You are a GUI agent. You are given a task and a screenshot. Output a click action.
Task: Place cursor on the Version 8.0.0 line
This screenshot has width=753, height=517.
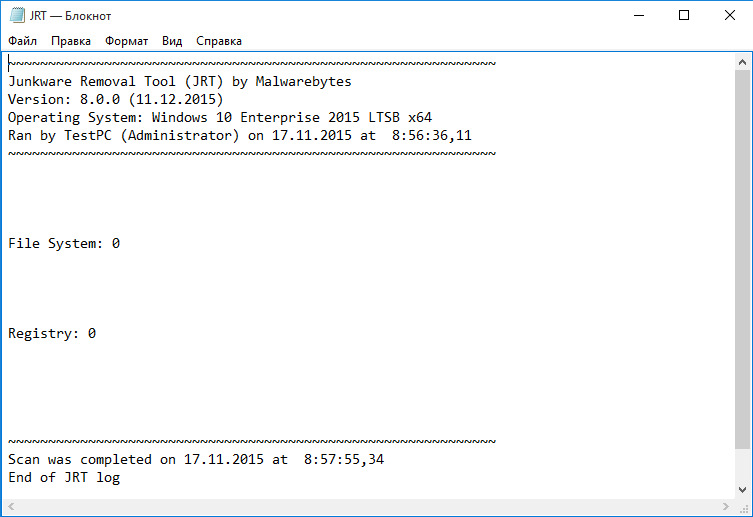coord(115,100)
